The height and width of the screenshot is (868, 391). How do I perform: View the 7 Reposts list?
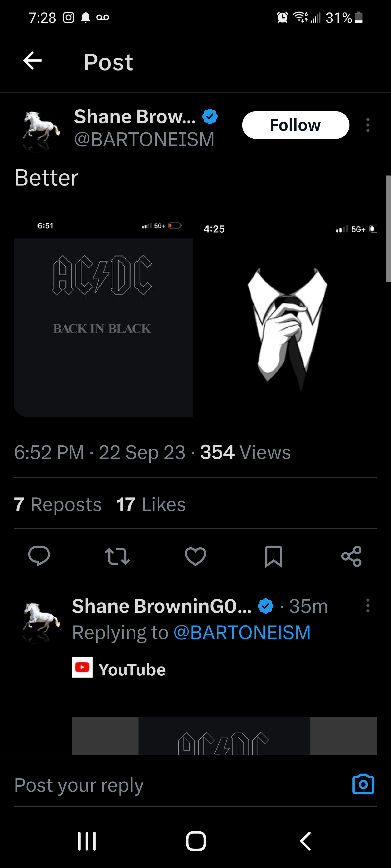[x=58, y=505]
